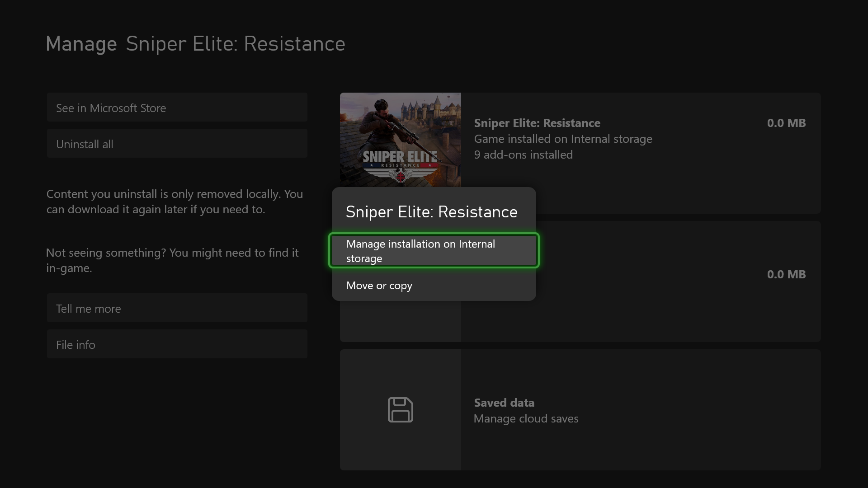
Task: Choose Move or copy option
Action: click(434, 286)
